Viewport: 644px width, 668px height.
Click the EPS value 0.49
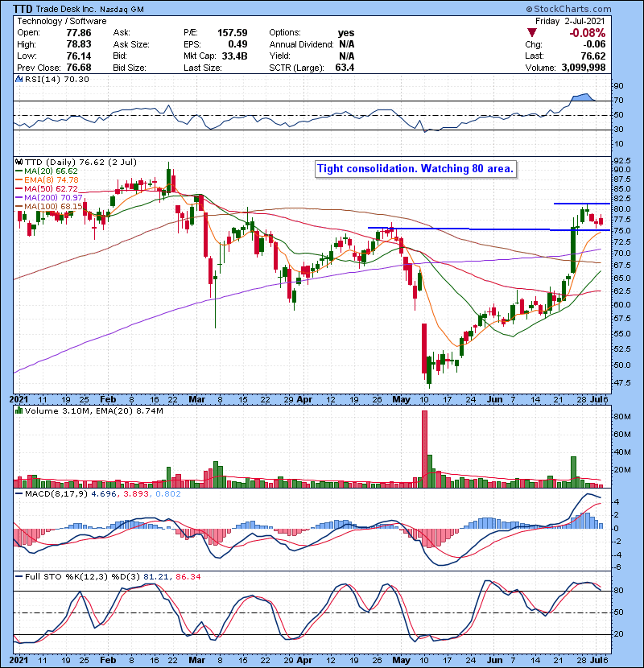(x=237, y=44)
